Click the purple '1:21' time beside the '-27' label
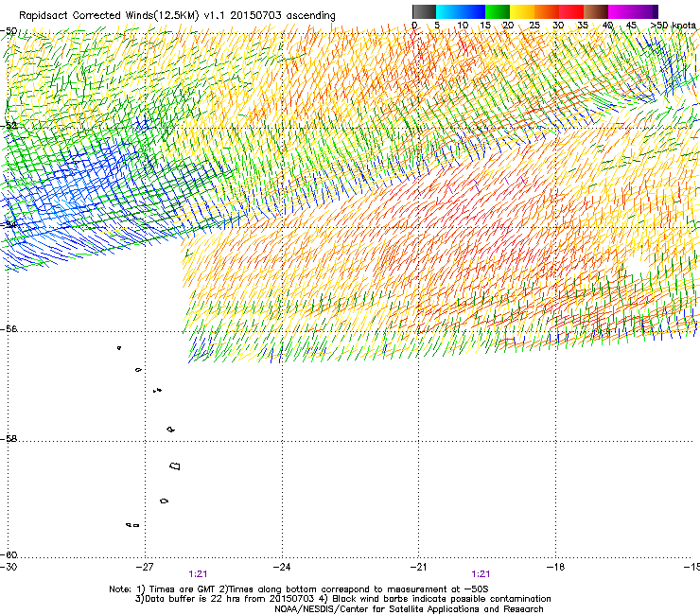700x615 pixels. (199, 574)
